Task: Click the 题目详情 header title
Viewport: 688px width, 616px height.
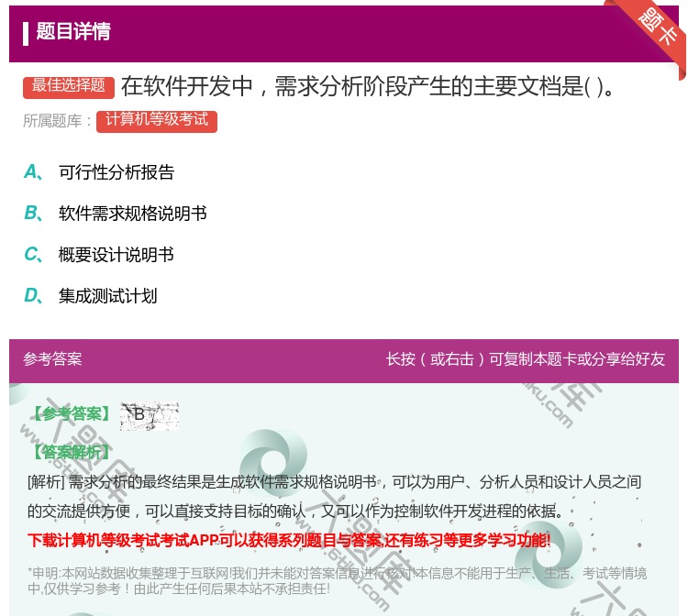Action: click(x=73, y=31)
